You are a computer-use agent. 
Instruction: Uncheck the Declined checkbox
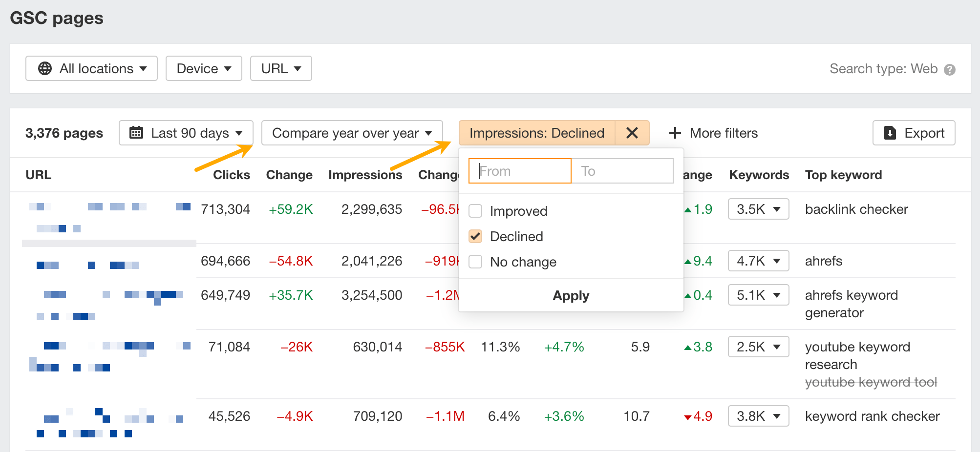tap(475, 236)
